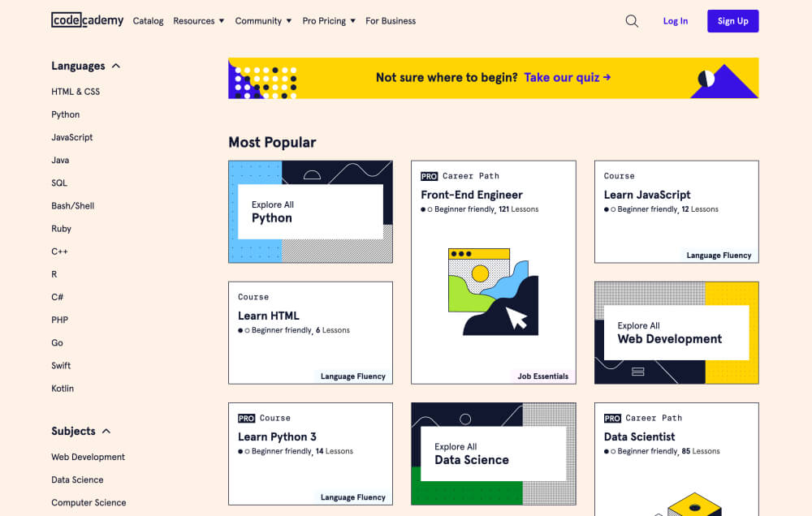Screen dimensions: 812x516
Task: Click the PRO badge on Front-End Engineer
Action: 430,177
